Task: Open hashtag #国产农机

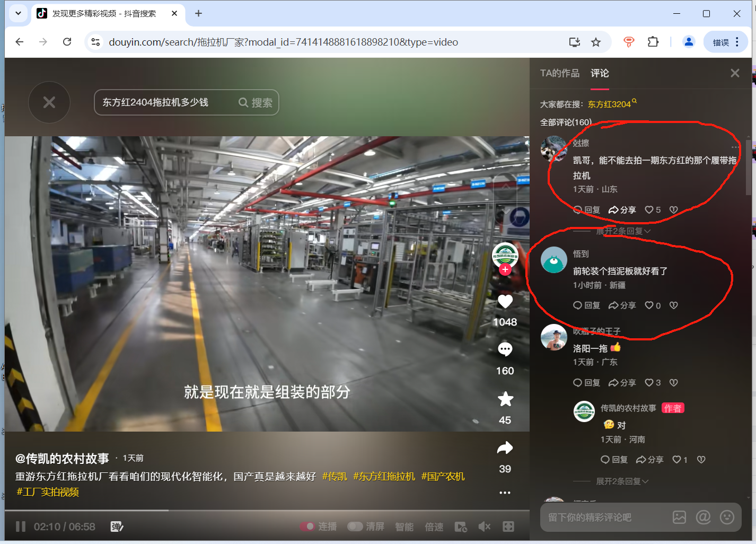Action: 443,476
